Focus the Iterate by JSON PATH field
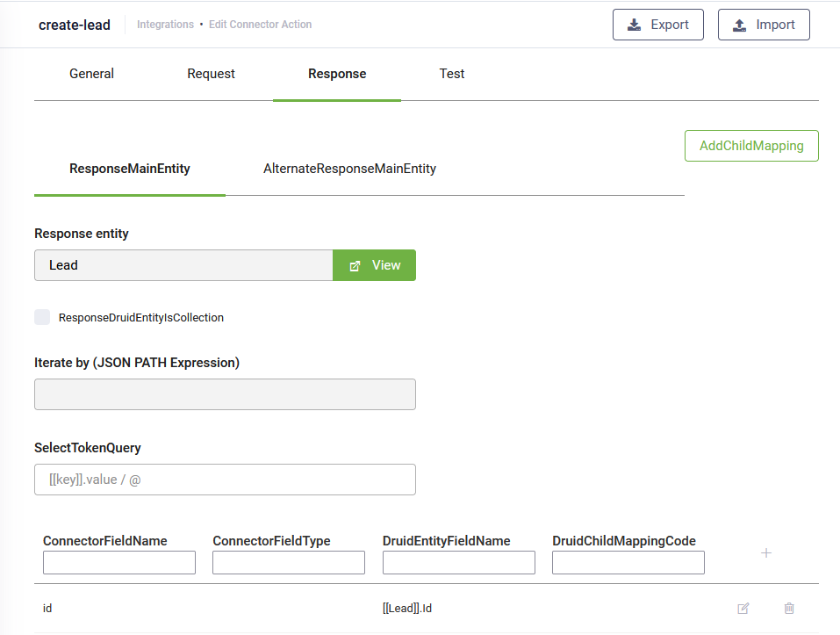This screenshot has height=635, width=840. click(x=225, y=394)
